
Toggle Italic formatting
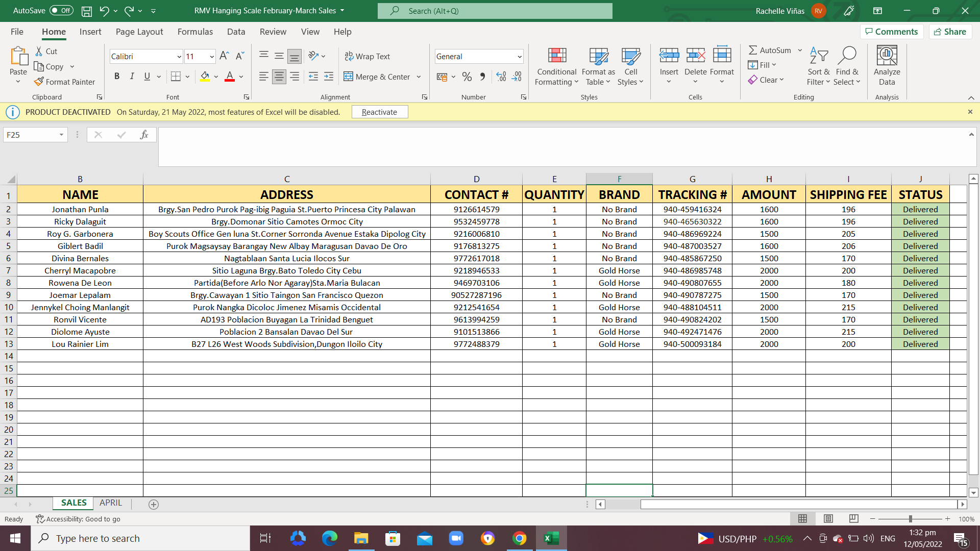(132, 77)
